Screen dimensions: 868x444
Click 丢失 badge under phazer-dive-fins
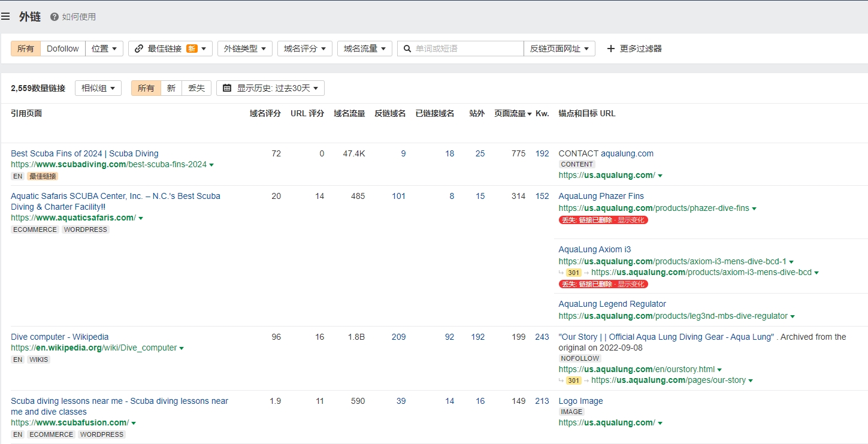(x=603, y=220)
